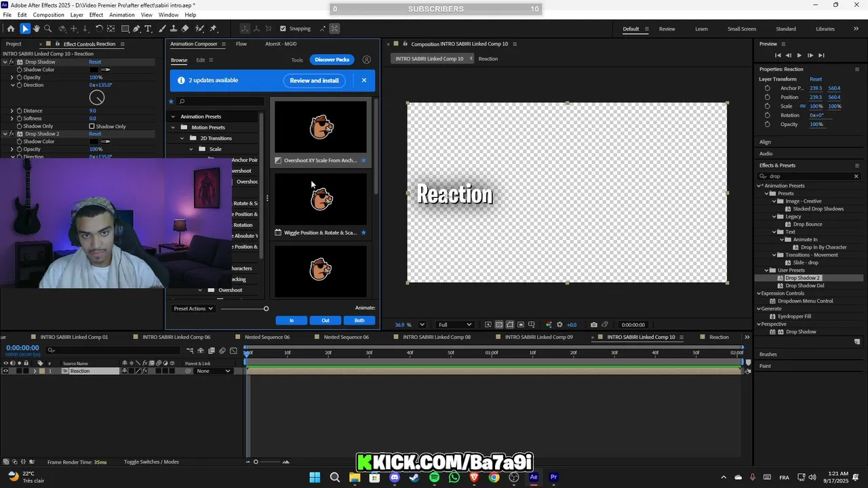Create new bin icon in Effects & Presets
Image resolution: width=868 pixels, height=488 pixels.
click(857, 342)
